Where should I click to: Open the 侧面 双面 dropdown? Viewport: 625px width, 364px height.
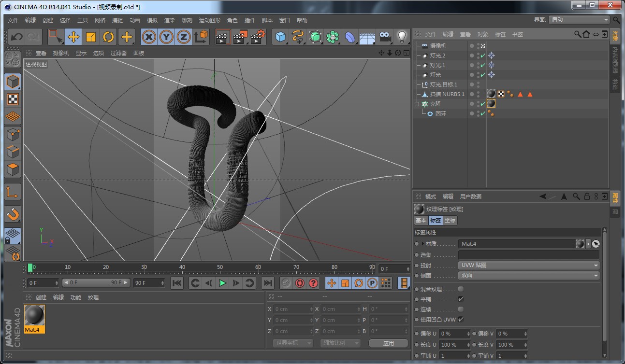(529, 276)
